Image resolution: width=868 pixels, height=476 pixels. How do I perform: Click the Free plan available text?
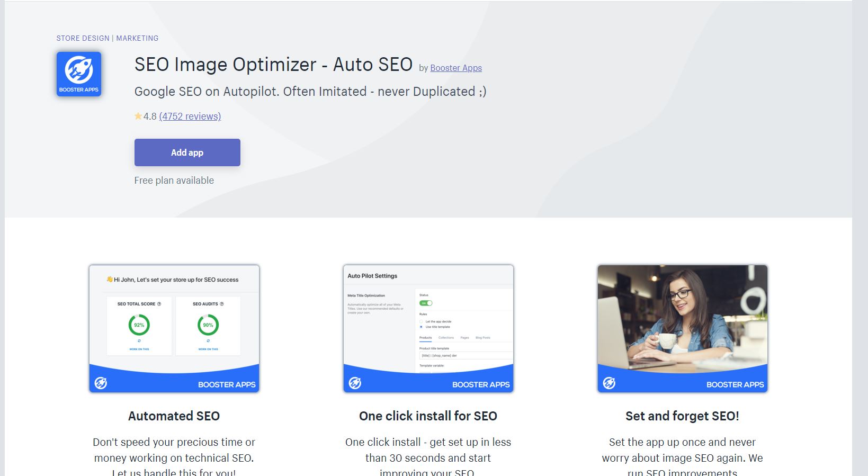(x=174, y=181)
